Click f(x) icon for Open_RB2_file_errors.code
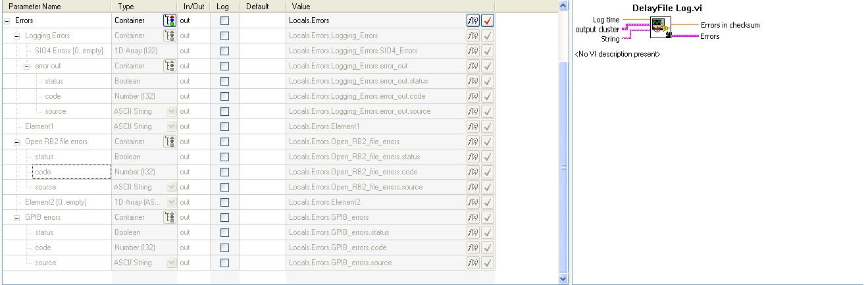 (472, 172)
